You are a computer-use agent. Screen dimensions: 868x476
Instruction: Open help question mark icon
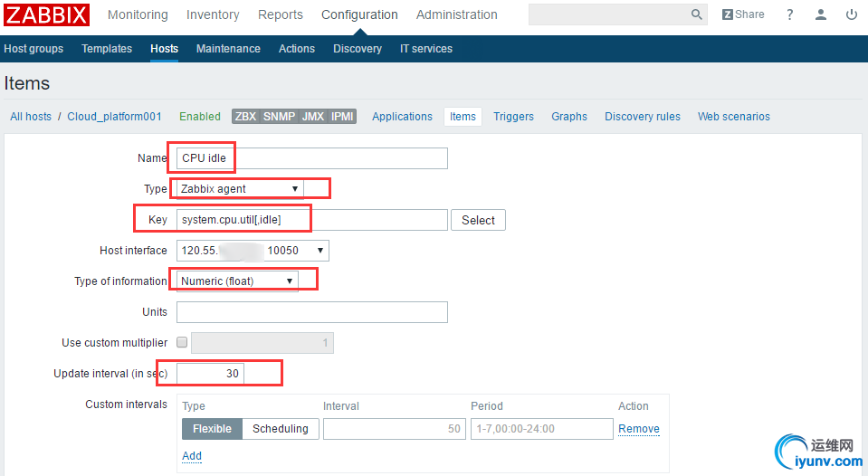click(790, 14)
